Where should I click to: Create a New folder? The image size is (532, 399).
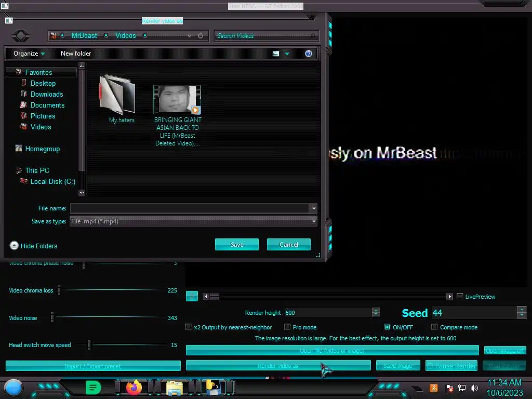tap(76, 54)
